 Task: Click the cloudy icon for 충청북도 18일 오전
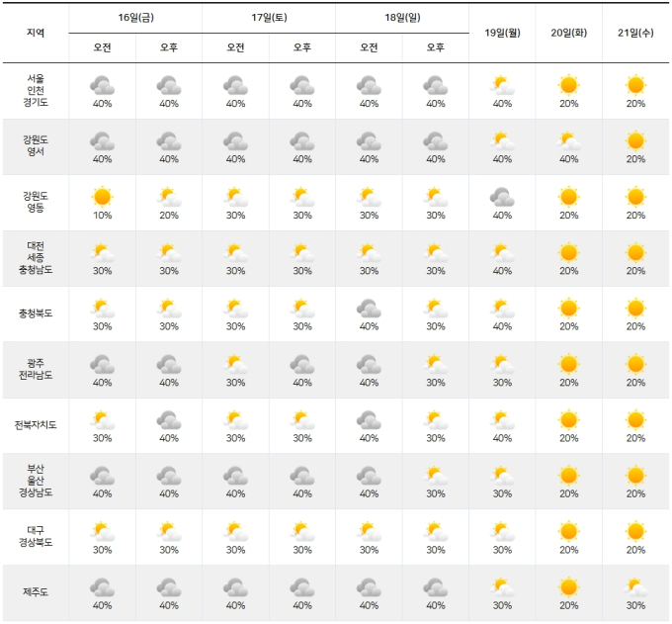[369, 309]
